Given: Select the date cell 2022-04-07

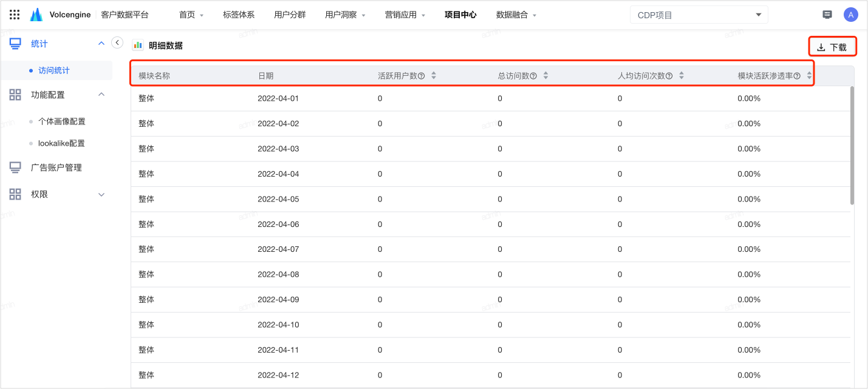Looking at the screenshot, I should coord(278,249).
